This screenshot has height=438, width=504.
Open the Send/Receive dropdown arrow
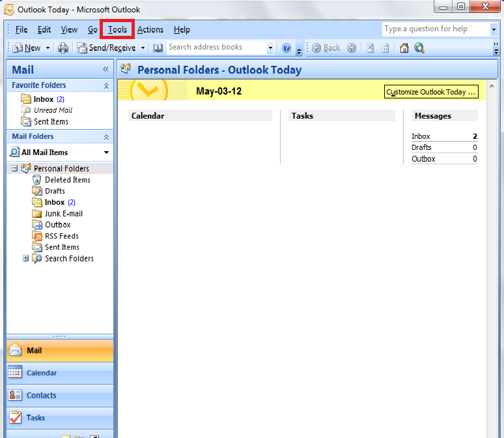[143, 48]
